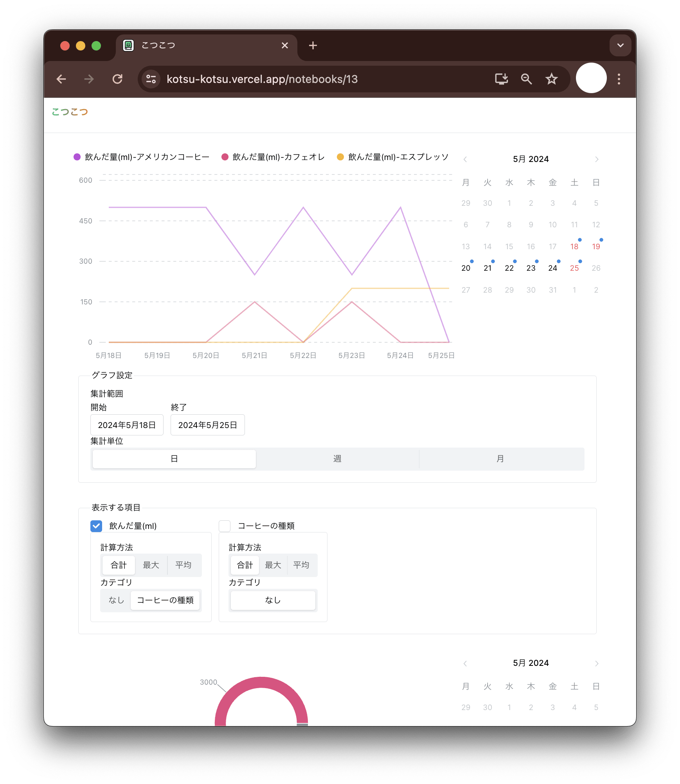Click the install-app icon in the address bar
This screenshot has width=680, height=784.
coord(501,79)
